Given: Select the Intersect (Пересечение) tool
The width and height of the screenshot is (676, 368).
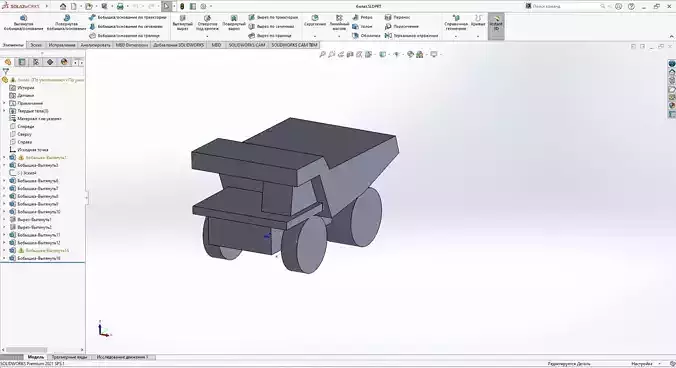Looking at the screenshot, I should pyautogui.click(x=402, y=26).
